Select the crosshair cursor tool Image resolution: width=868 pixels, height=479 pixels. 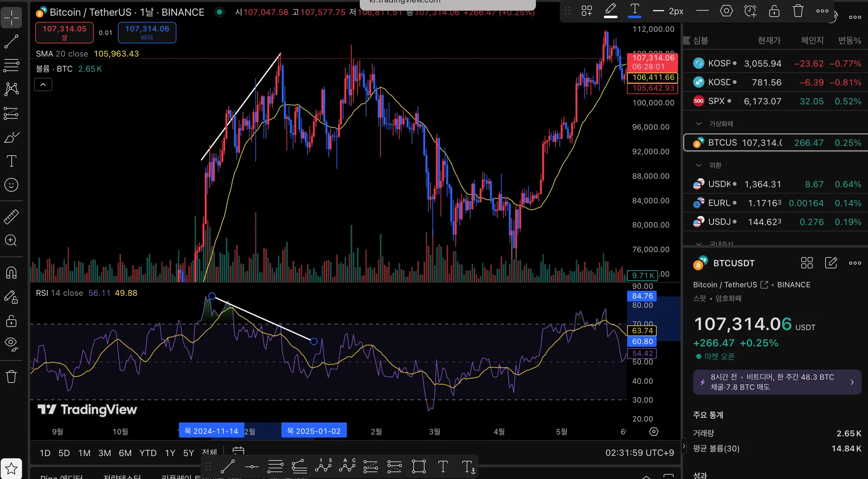pyautogui.click(x=11, y=18)
